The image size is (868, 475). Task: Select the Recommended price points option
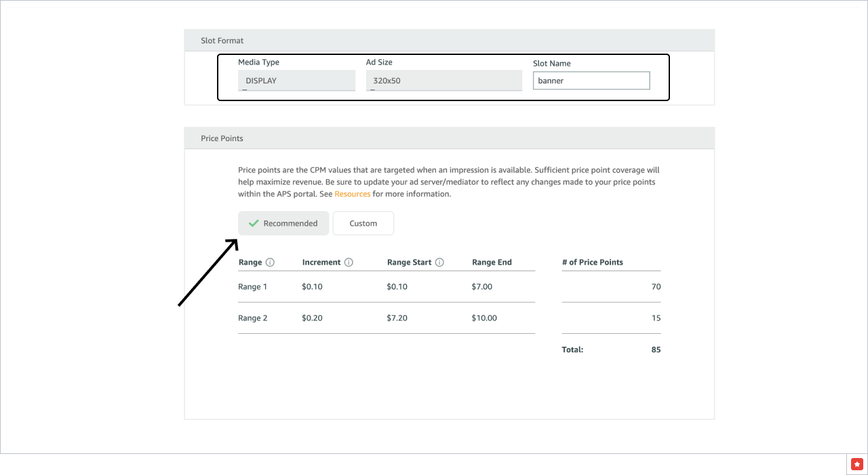click(x=283, y=223)
